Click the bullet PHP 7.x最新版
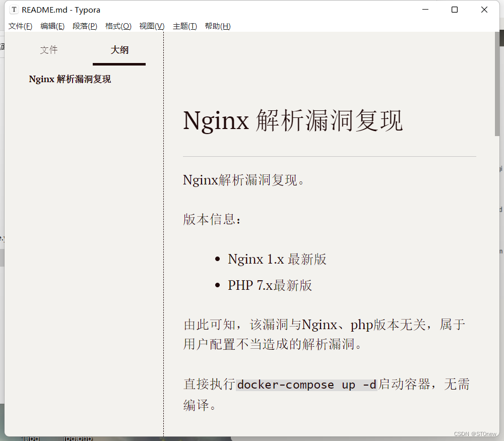504x441 pixels. pos(270,285)
